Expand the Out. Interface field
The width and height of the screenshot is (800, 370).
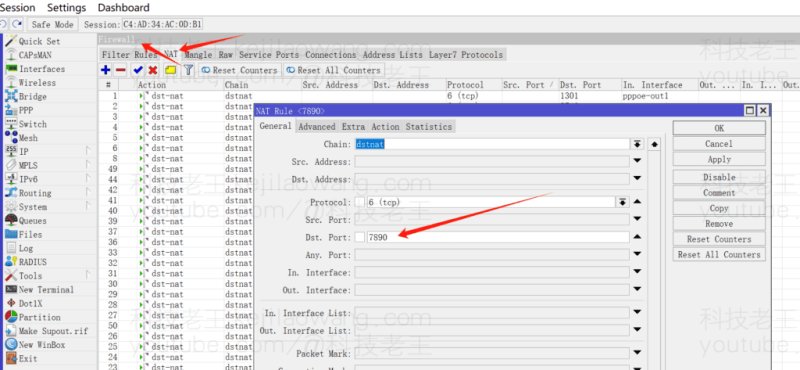637,289
